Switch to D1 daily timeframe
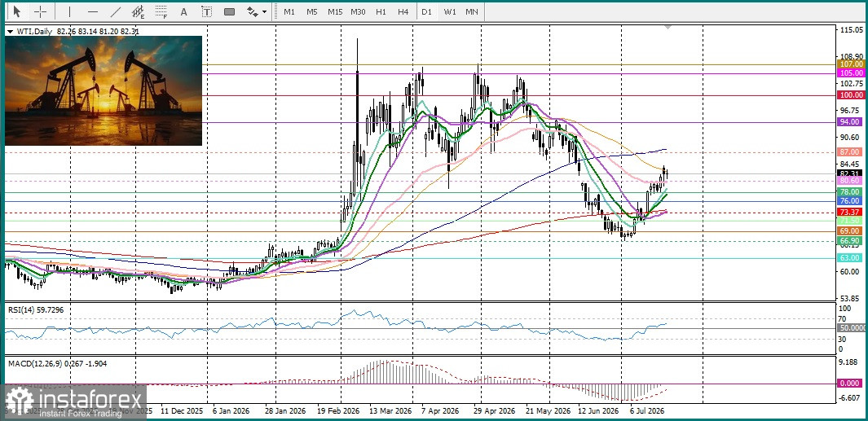The height and width of the screenshot is (421, 868). (x=425, y=11)
